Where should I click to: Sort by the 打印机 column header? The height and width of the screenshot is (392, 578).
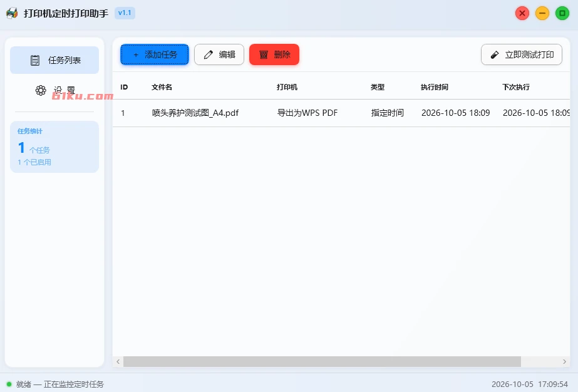point(287,87)
